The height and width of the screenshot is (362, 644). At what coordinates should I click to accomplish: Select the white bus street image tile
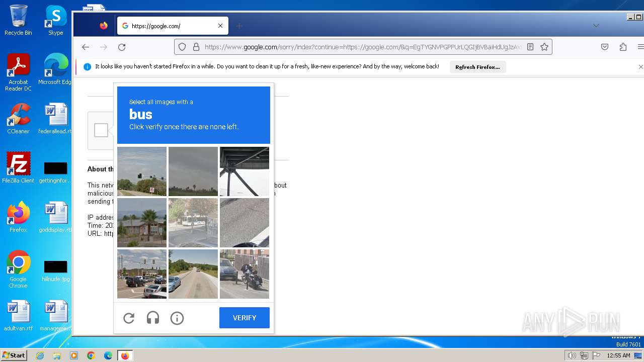pos(193,223)
